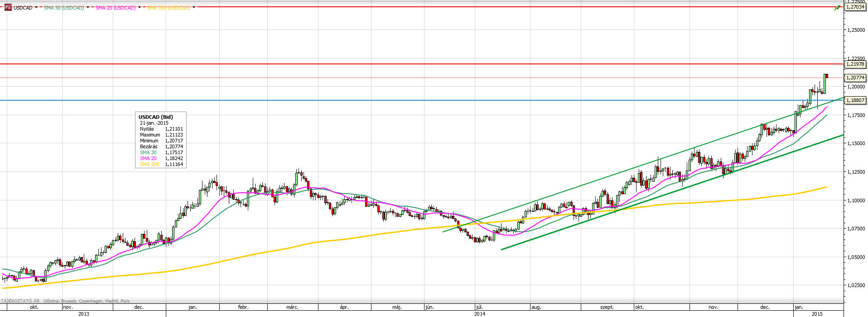The width and height of the screenshot is (868, 317).
Task: Open the USDCAD instrument dropdown arrow
Action: [37, 8]
